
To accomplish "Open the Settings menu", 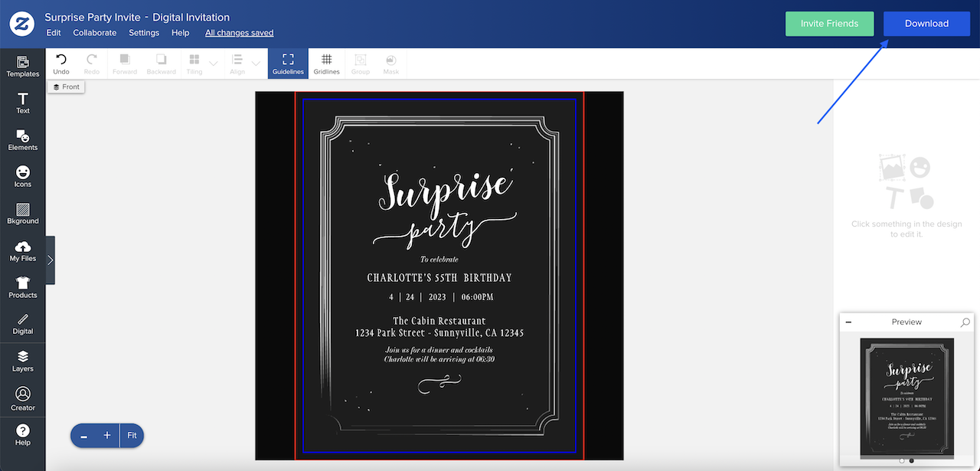I will (144, 32).
